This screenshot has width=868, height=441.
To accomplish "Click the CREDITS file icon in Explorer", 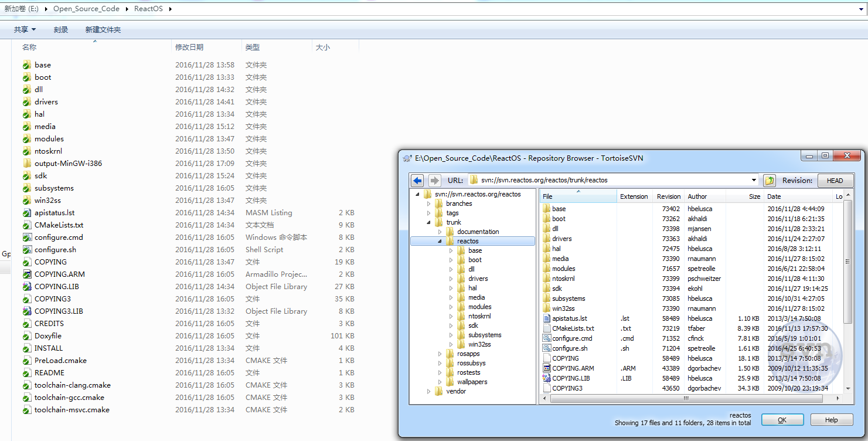I will point(27,323).
